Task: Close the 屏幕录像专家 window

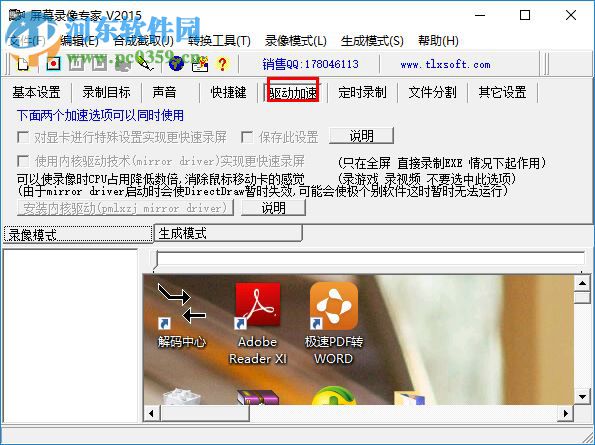Action: click(x=571, y=16)
